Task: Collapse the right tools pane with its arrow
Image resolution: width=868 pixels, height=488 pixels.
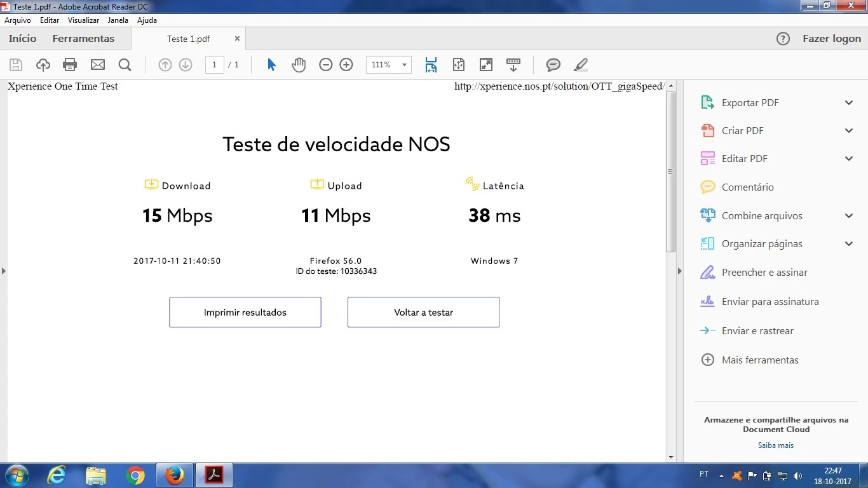Action: click(x=679, y=271)
